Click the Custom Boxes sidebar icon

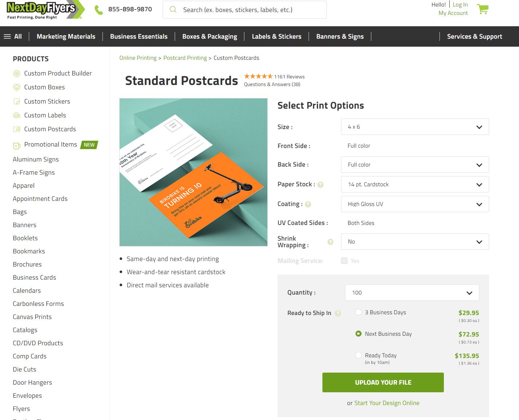click(17, 87)
